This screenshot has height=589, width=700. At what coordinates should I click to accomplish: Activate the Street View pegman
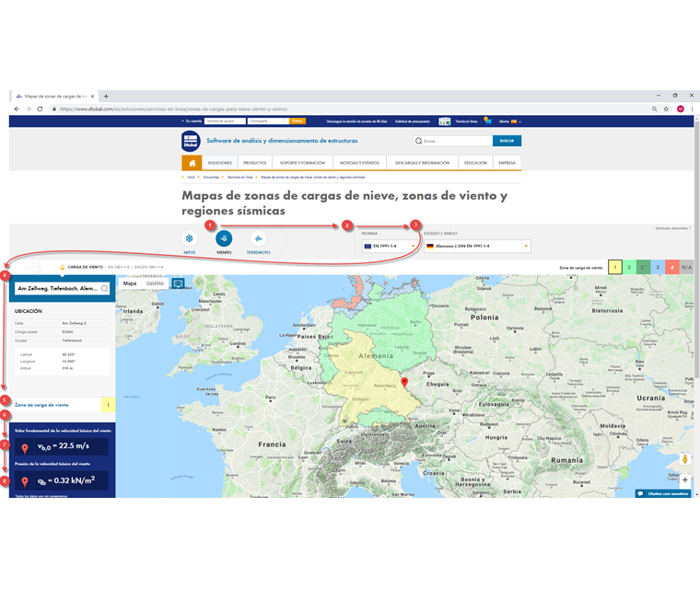tap(685, 458)
